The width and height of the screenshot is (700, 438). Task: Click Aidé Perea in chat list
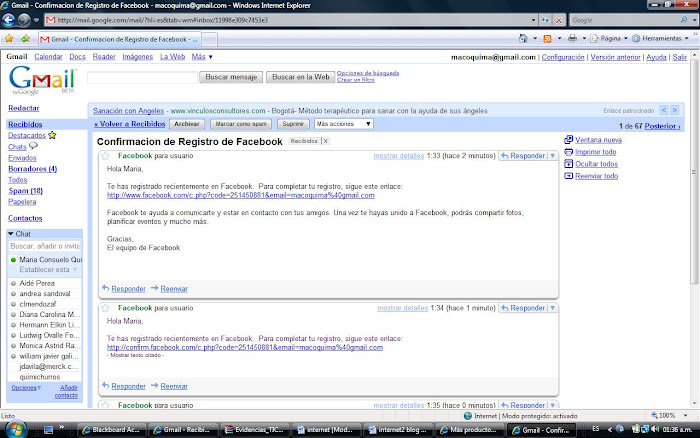pyautogui.click(x=37, y=283)
